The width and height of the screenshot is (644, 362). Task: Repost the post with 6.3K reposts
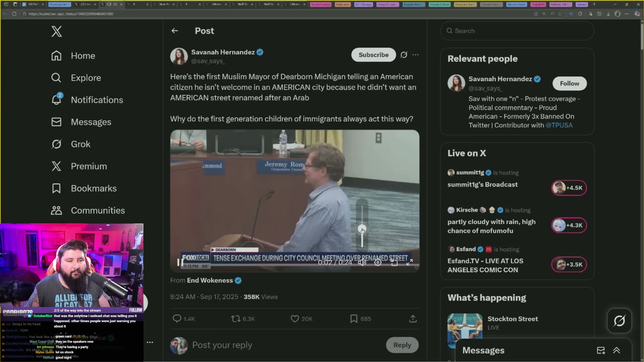pyautogui.click(x=243, y=319)
